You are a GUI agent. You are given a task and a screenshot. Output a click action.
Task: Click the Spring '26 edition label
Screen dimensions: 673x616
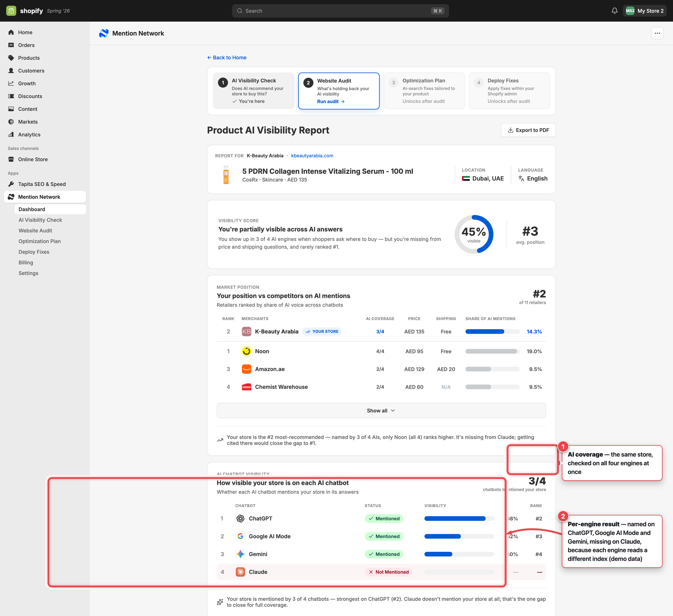click(58, 11)
